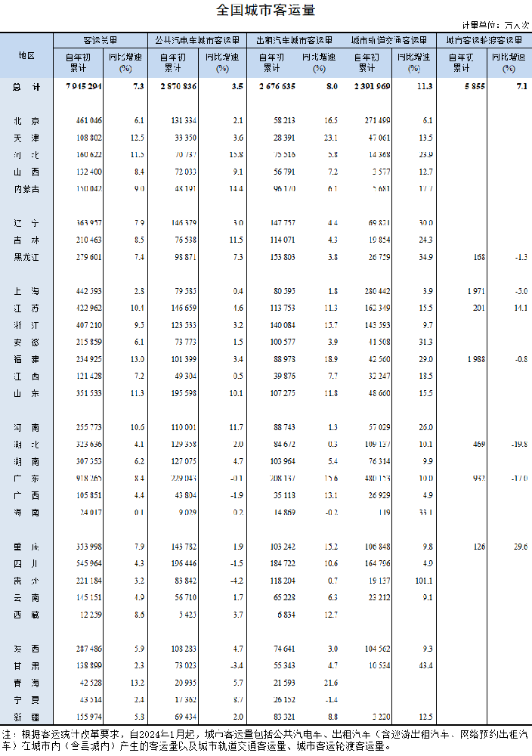Click the 甘肃 row label
Image resolution: width=532 pixels, height=756 pixels.
26,666
